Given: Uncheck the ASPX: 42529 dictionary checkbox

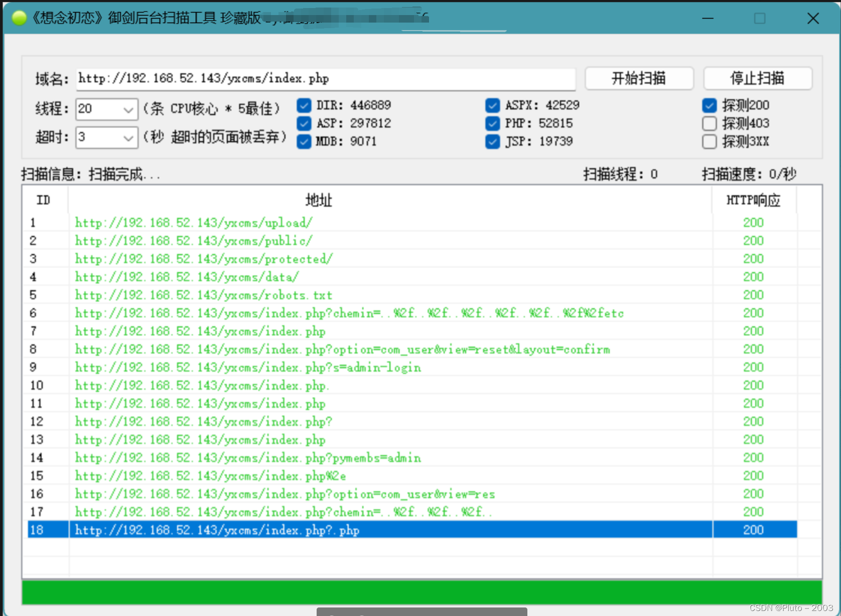Looking at the screenshot, I should click(x=493, y=105).
